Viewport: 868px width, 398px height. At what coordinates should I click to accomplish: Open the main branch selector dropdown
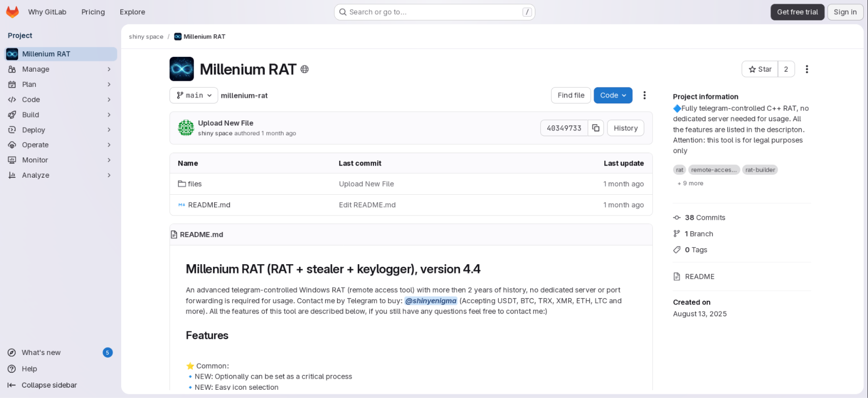click(x=194, y=95)
